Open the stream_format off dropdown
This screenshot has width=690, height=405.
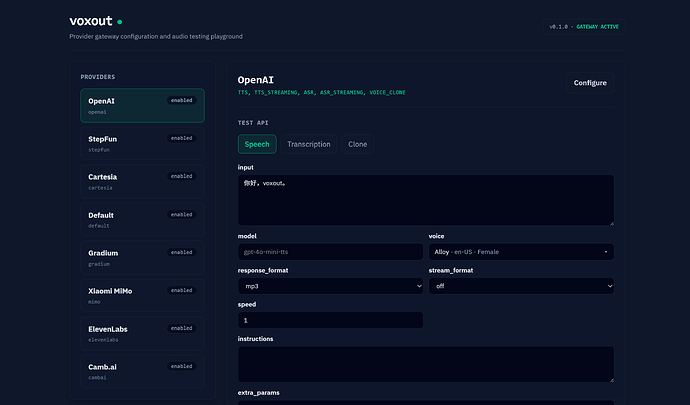click(521, 286)
